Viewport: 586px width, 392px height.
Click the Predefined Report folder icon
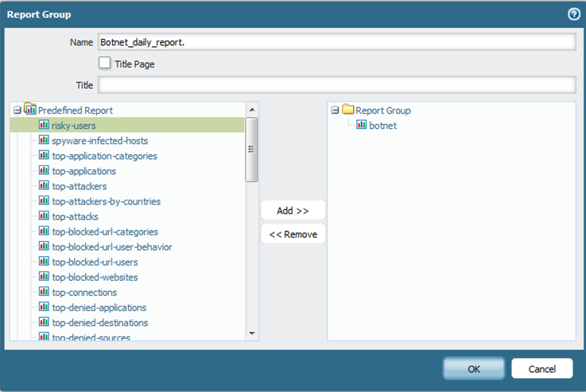click(30, 111)
